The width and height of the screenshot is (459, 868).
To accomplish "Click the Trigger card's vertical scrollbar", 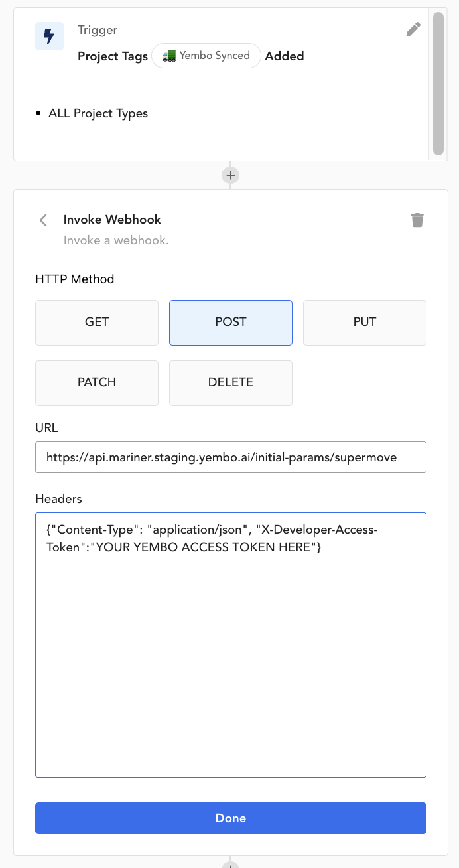I will pos(438,83).
